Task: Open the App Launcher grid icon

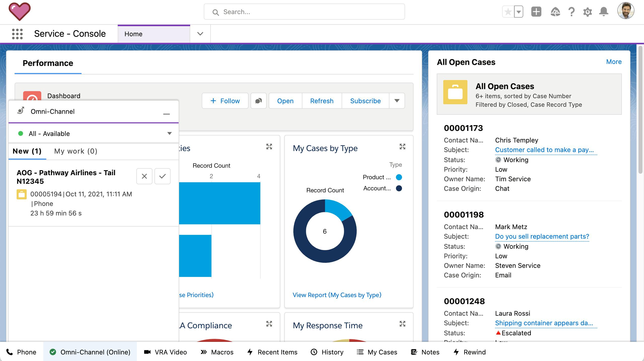Action: [17, 34]
